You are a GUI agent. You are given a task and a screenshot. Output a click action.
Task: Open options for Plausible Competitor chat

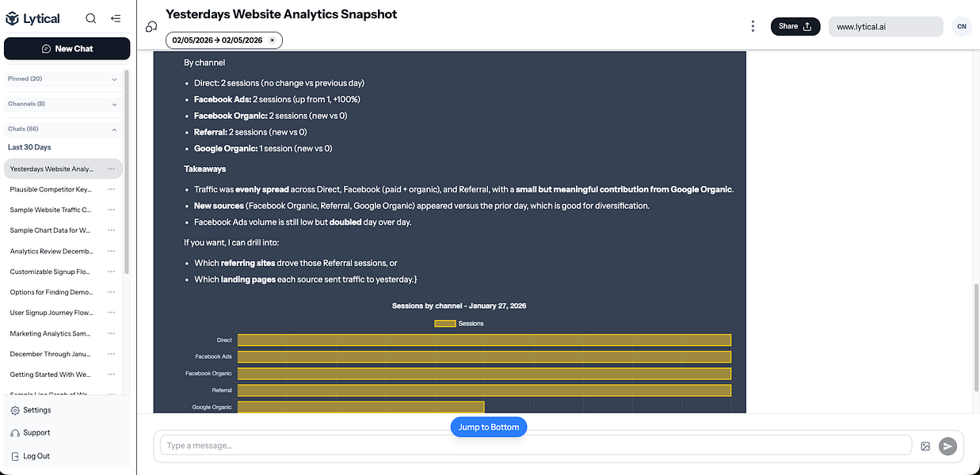(112, 189)
